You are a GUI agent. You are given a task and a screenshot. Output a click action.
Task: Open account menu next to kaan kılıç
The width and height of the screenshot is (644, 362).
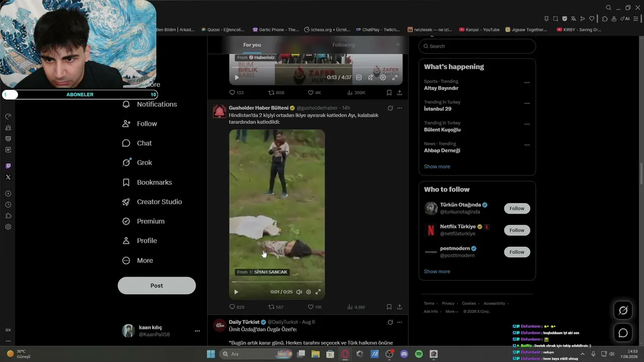pyautogui.click(x=197, y=331)
